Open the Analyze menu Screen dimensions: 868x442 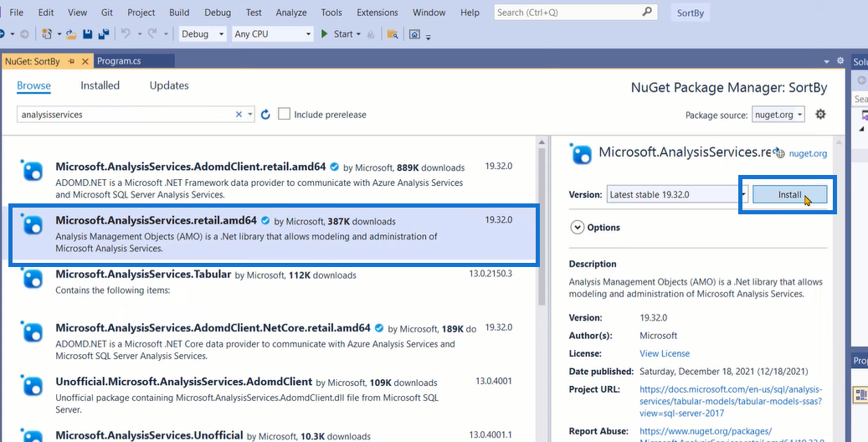pyautogui.click(x=291, y=13)
